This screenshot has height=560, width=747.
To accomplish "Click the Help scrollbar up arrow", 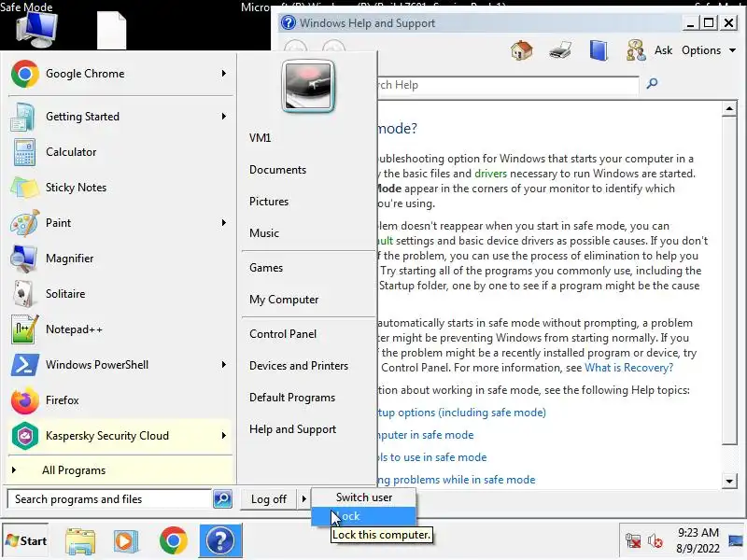I will (x=729, y=109).
